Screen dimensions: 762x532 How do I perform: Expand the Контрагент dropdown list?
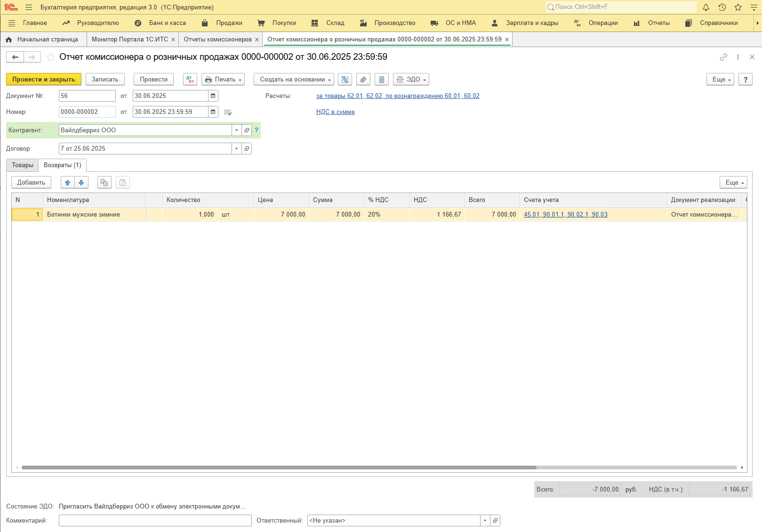(236, 130)
